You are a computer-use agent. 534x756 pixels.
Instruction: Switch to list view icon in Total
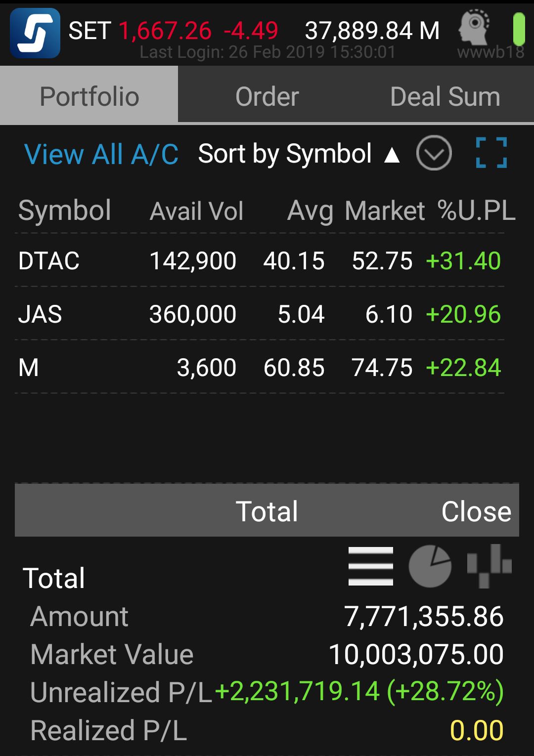371,566
